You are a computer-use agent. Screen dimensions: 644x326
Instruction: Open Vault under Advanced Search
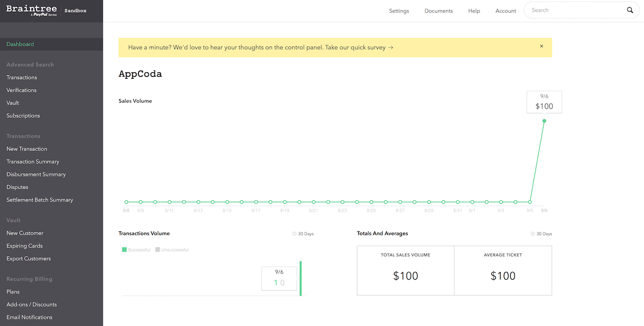(x=13, y=103)
